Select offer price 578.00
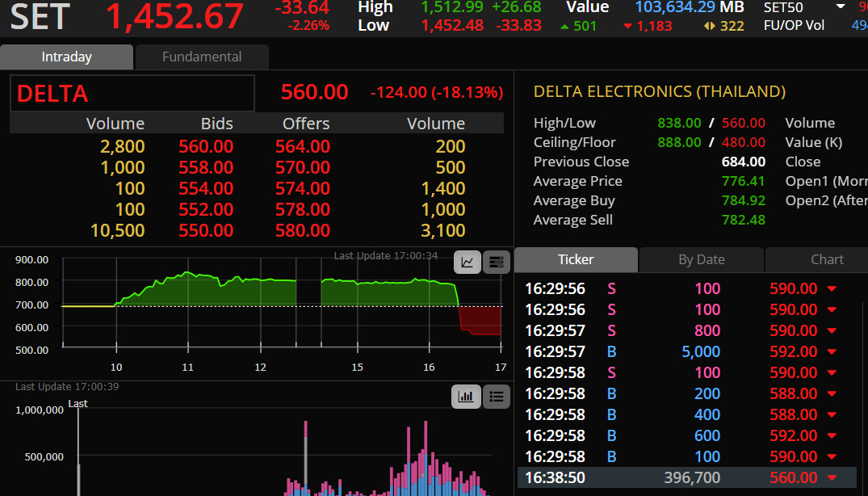 tap(303, 210)
